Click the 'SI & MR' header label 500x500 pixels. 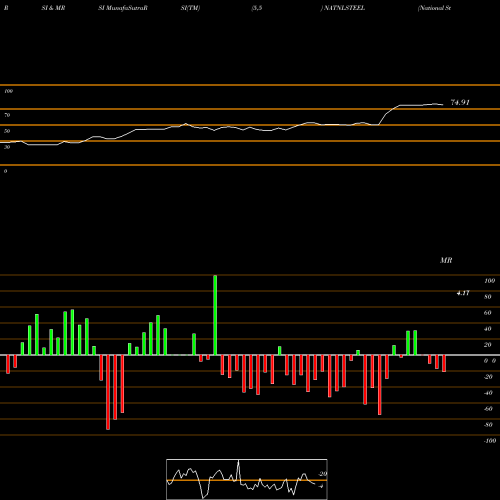[53, 8]
